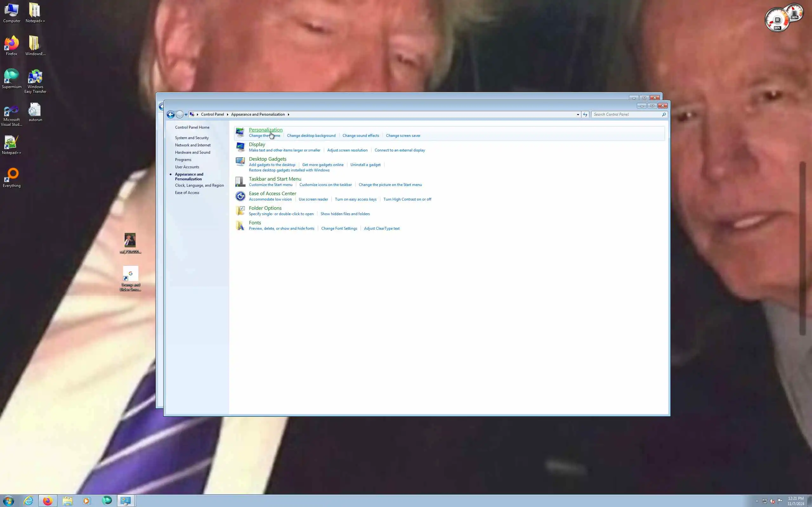Open Ease of Access Center icon

240,196
